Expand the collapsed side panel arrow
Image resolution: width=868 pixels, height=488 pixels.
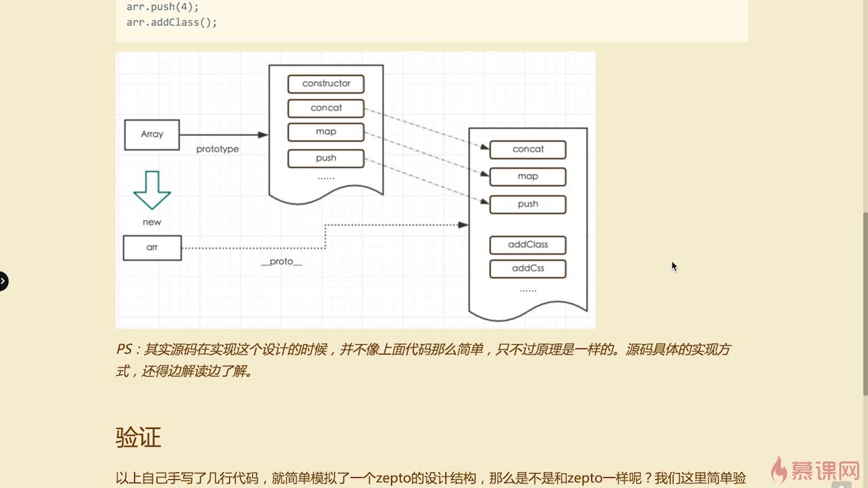[x=3, y=281]
